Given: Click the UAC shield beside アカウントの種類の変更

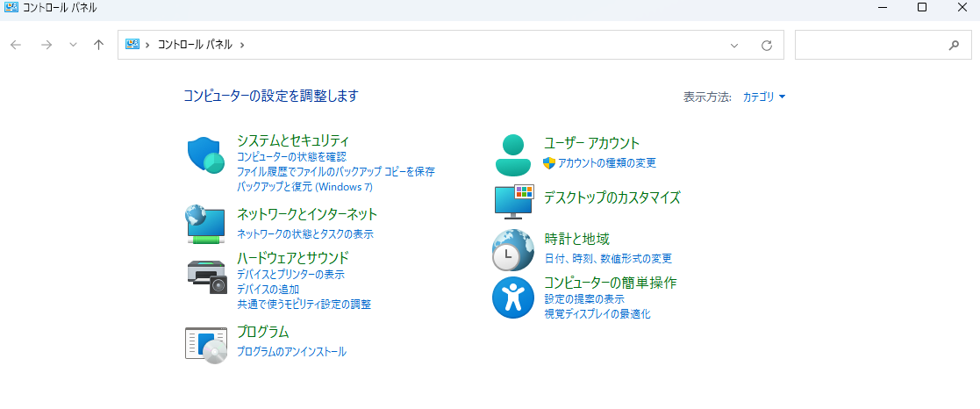Looking at the screenshot, I should tap(549, 163).
